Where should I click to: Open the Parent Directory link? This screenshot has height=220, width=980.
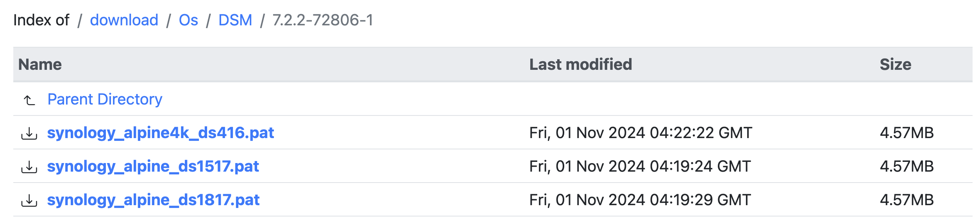point(105,99)
